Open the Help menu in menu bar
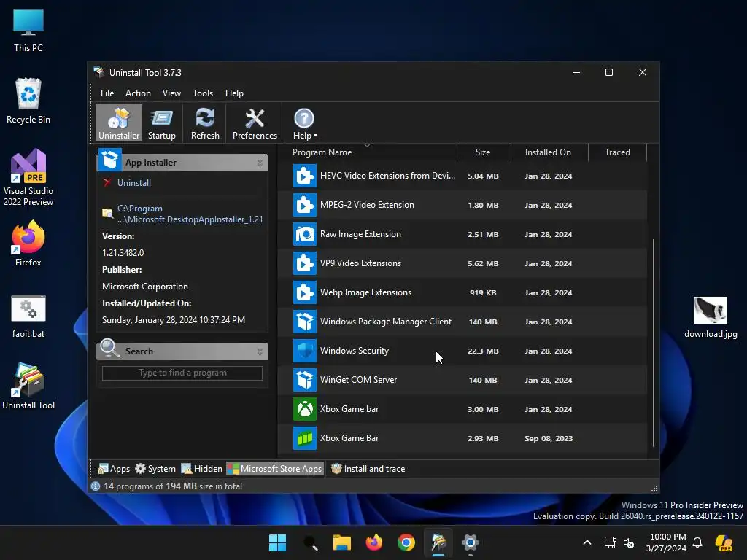Viewport: 747px width, 560px height. (x=234, y=93)
